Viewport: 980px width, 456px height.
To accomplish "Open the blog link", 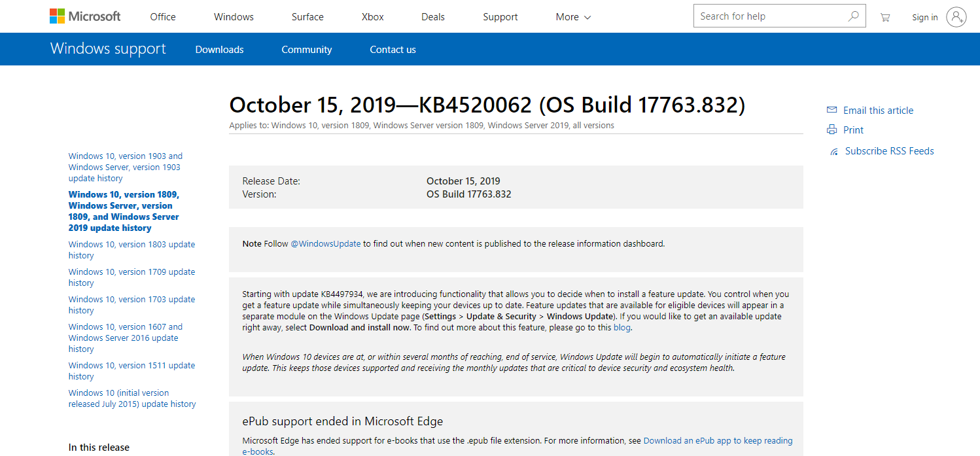I will pos(622,327).
